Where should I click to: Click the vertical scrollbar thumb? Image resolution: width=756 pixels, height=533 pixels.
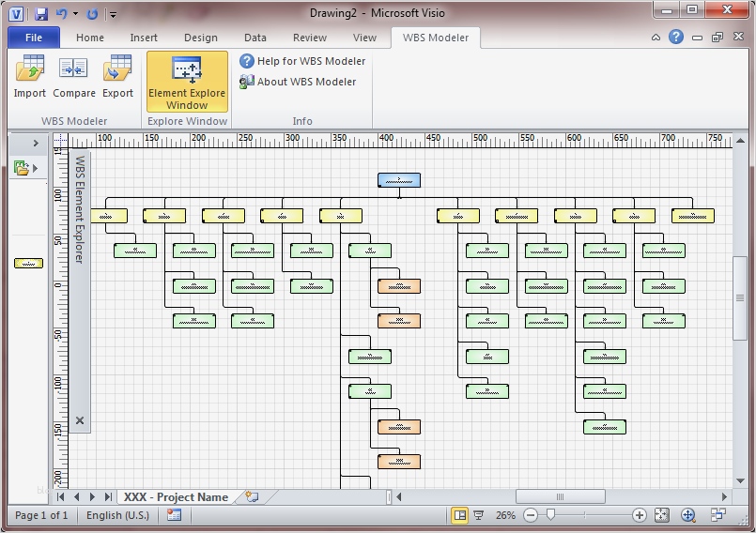(x=740, y=298)
